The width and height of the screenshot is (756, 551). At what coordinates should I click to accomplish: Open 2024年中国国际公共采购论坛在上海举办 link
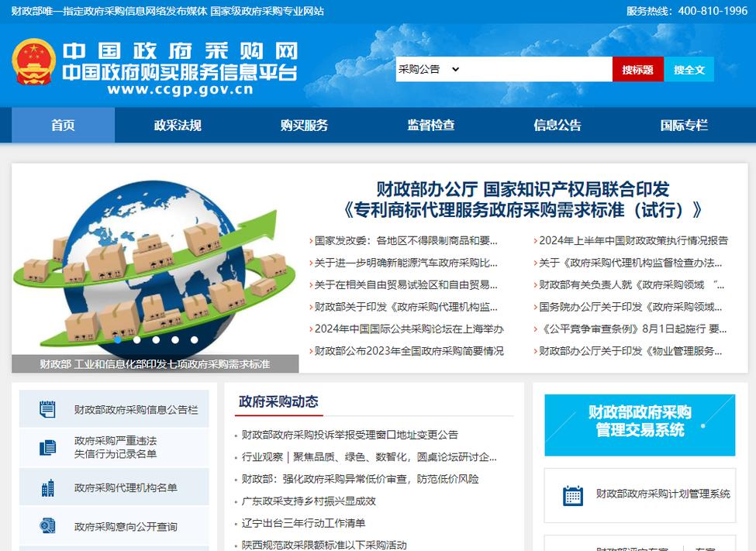[x=409, y=329]
